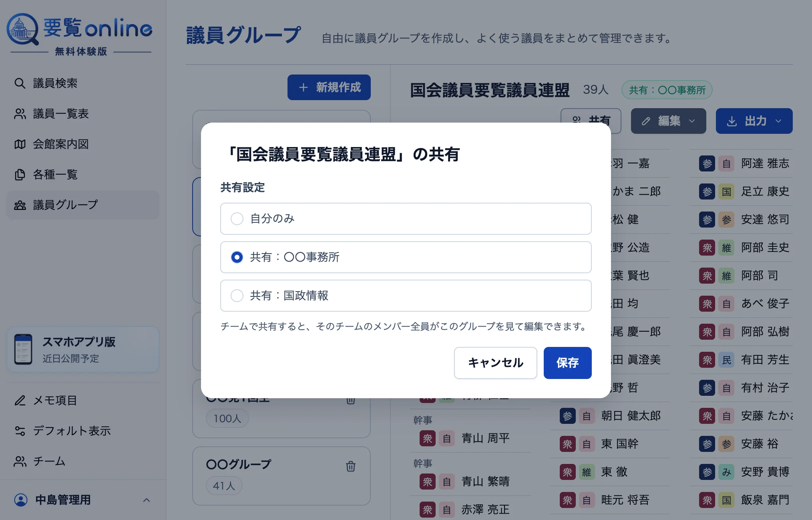Click the 要覧online logo
The image size is (812, 520).
click(79, 34)
